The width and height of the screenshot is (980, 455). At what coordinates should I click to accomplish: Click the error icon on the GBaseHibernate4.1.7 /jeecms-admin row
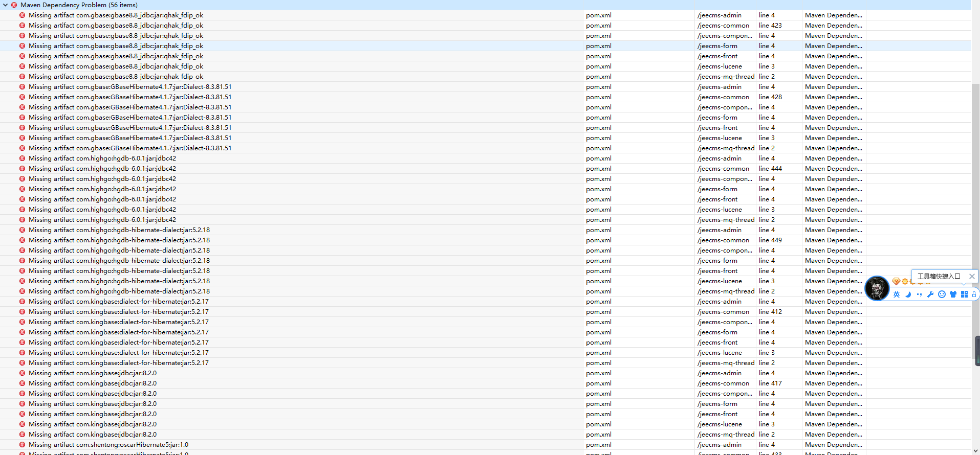(22, 87)
